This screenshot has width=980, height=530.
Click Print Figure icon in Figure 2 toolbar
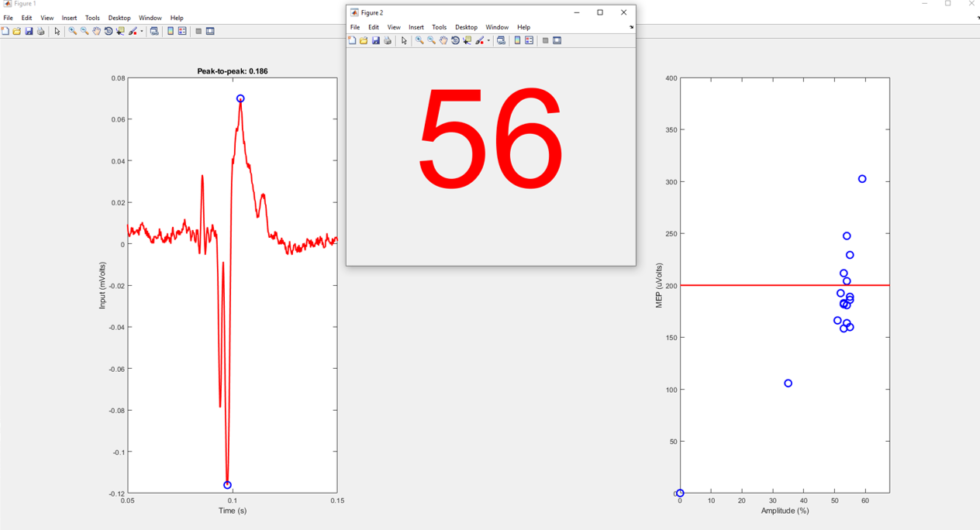[387, 41]
